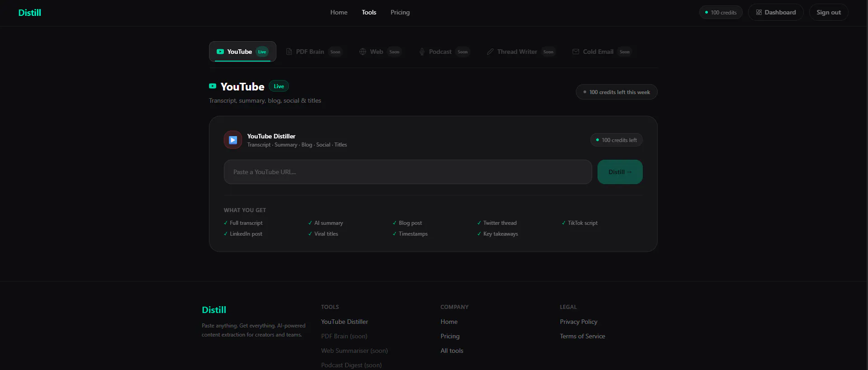
Task: Click the Dashboard grid icon
Action: pyautogui.click(x=759, y=12)
